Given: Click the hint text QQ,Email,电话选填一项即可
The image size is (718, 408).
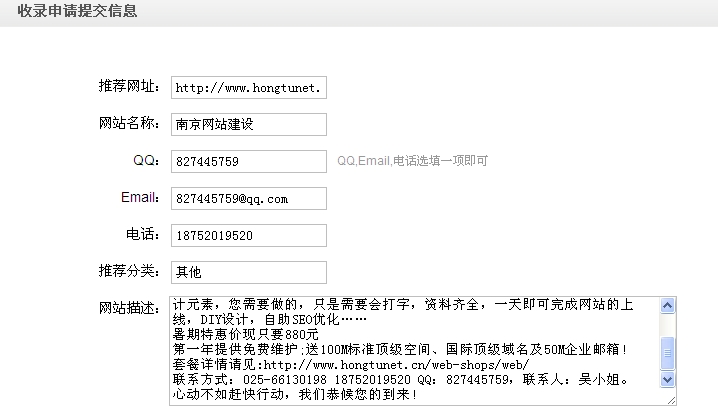Looking at the screenshot, I should coord(412,161).
